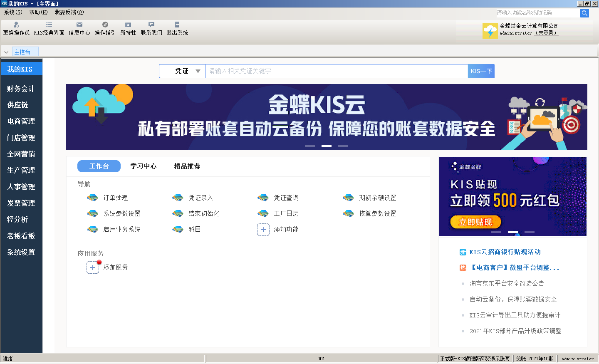
Task: Open 电商管理 module in the sidebar
Action: click(x=22, y=121)
